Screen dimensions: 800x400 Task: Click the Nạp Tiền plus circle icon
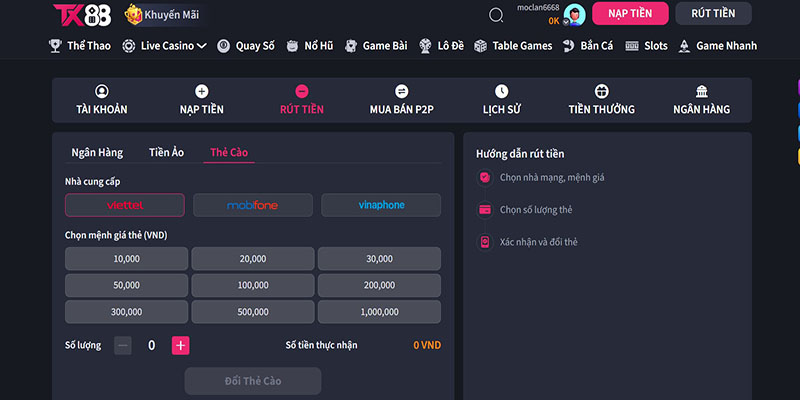click(202, 91)
